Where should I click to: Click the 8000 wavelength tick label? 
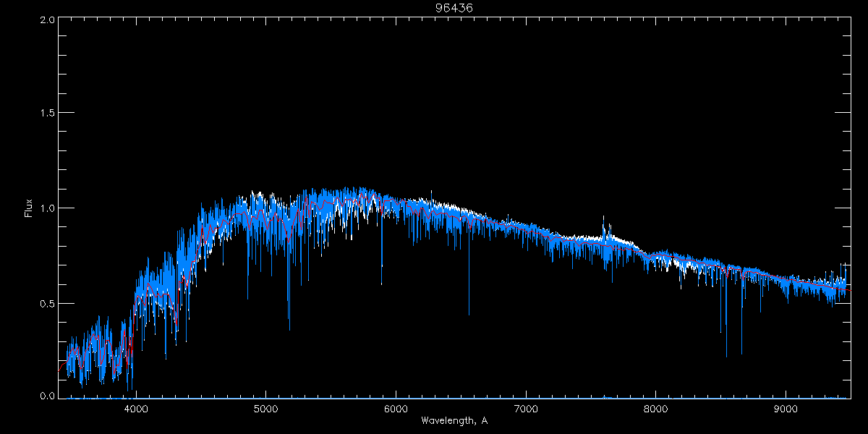coord(656,407)
